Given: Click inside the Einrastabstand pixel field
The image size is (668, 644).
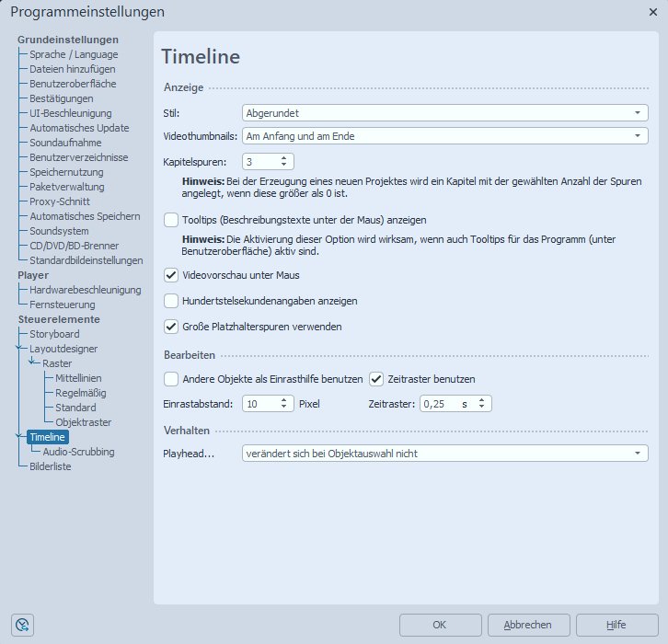Looking at the screenshot, I should click(x=260, y=404).
